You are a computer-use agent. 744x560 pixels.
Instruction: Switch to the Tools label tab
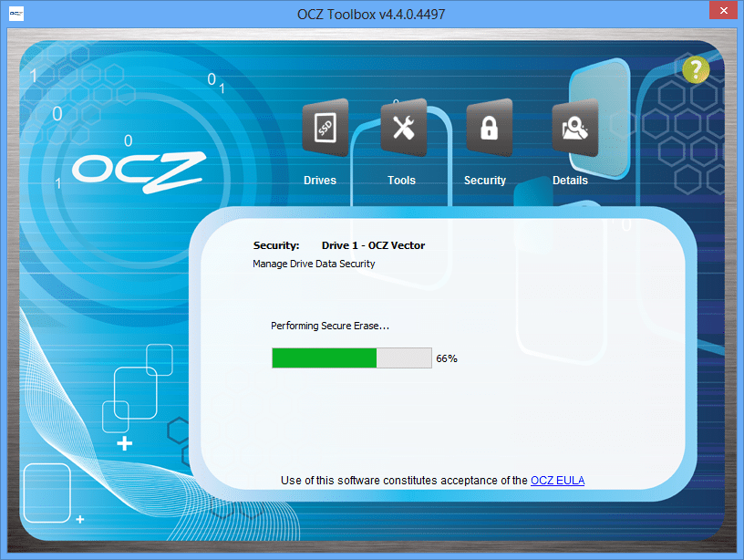401,181
